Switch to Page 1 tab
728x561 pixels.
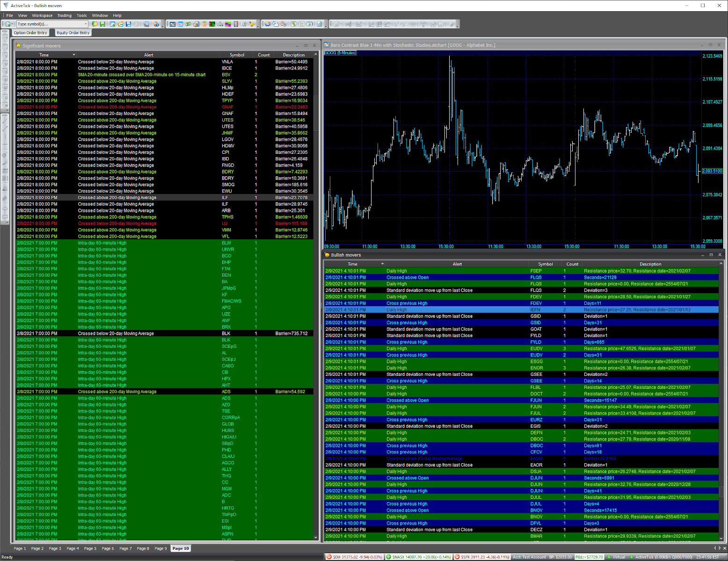pyautogui.click(x=20, y=548)
